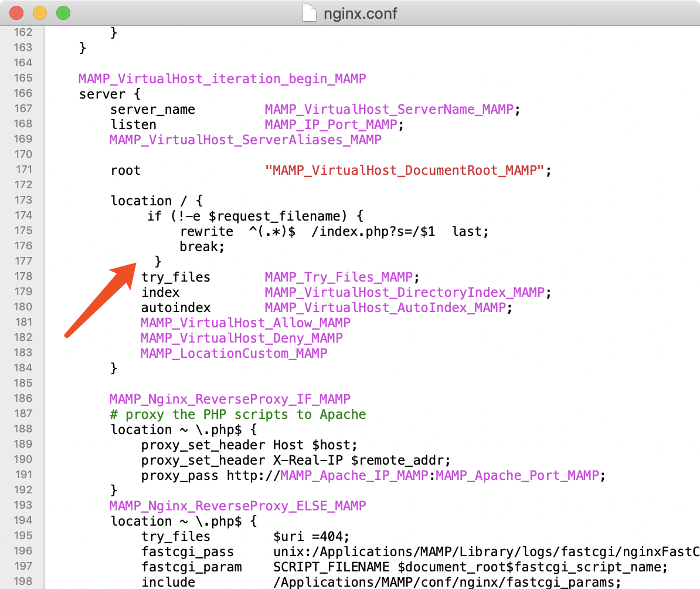The image size is (700, 589).
Task: Close the nginx.conf window
Action: [x=16, y=13]
